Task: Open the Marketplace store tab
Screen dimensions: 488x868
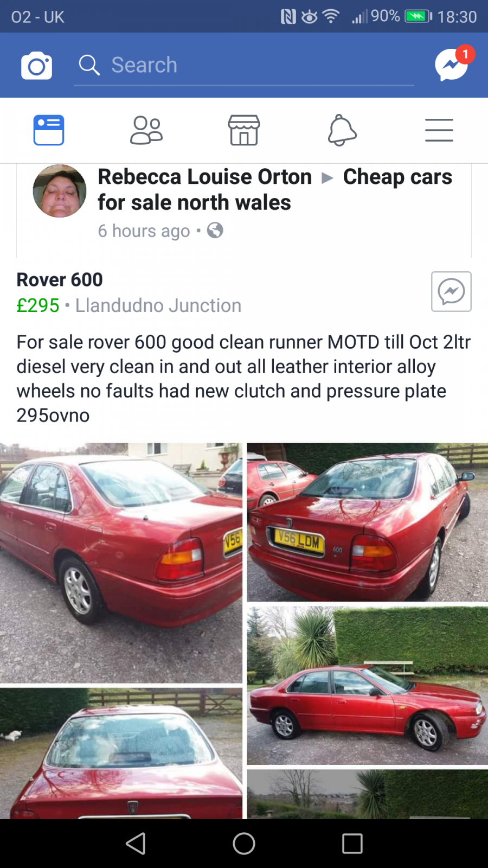Action: tap(244, 130)
